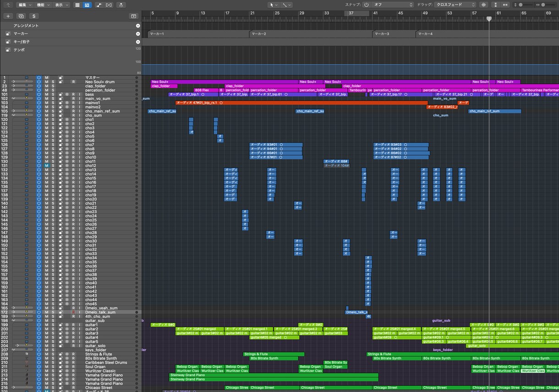This screenshot has height=392, width=559.
Task: Click the duplicate track button
Action: pos(21,16)
